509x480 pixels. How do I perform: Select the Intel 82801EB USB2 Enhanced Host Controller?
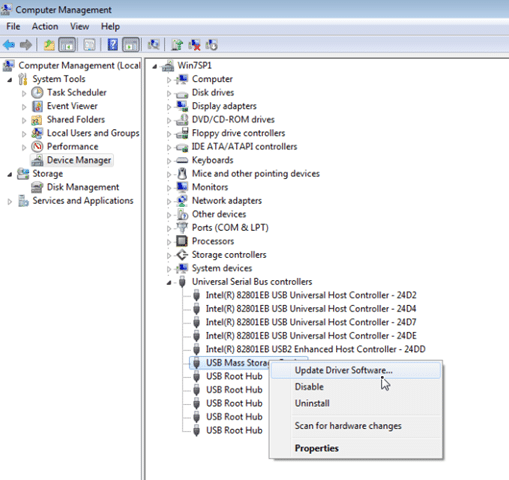(x=315, y=349)
